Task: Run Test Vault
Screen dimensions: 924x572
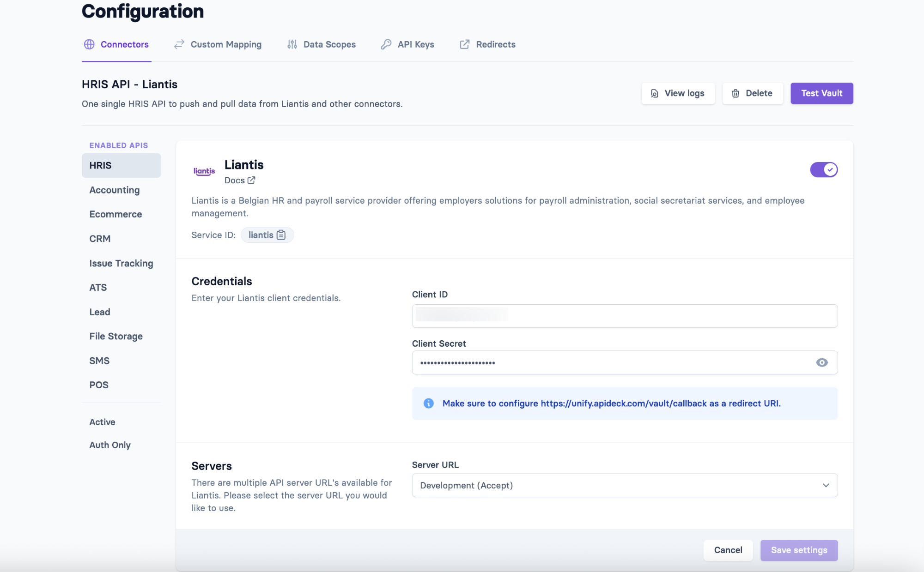Action: 821,93
